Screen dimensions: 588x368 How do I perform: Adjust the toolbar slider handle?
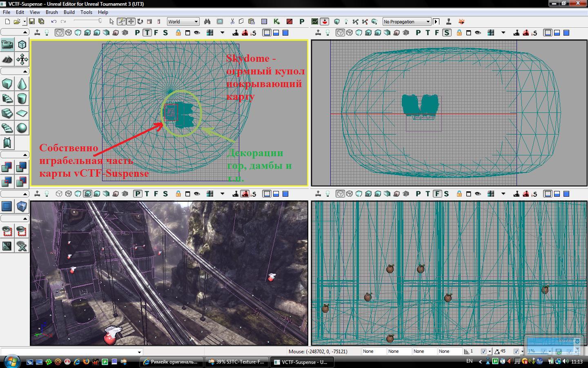(99, 21)
